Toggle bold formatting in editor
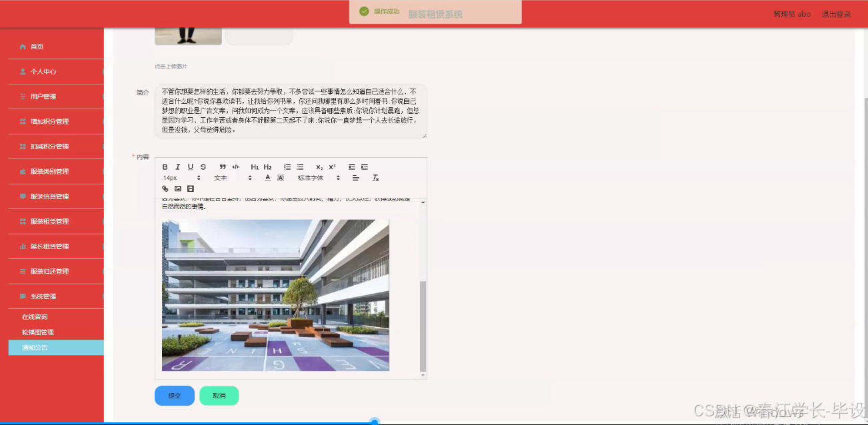The image size is (868, 425). (165, 167)
